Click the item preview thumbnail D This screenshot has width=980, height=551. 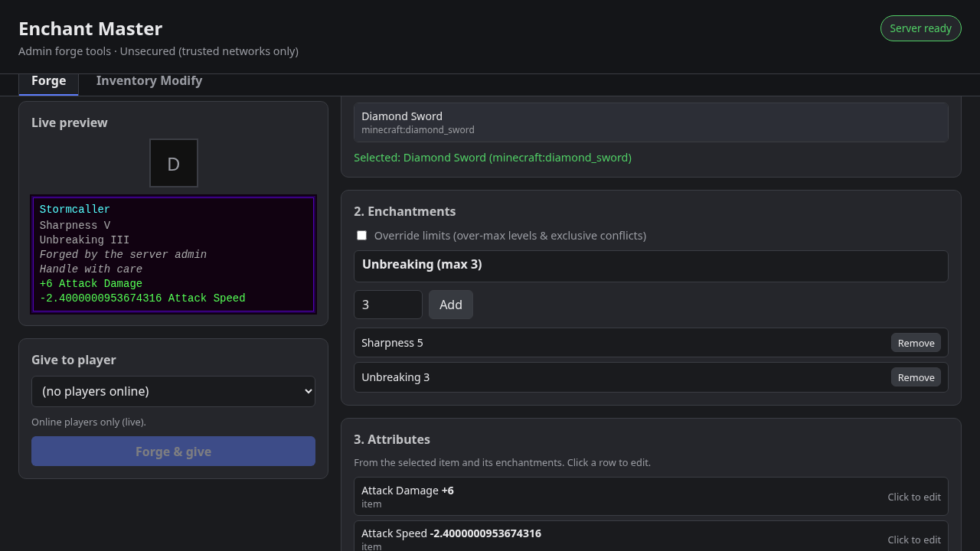click(x=174, y=163)
